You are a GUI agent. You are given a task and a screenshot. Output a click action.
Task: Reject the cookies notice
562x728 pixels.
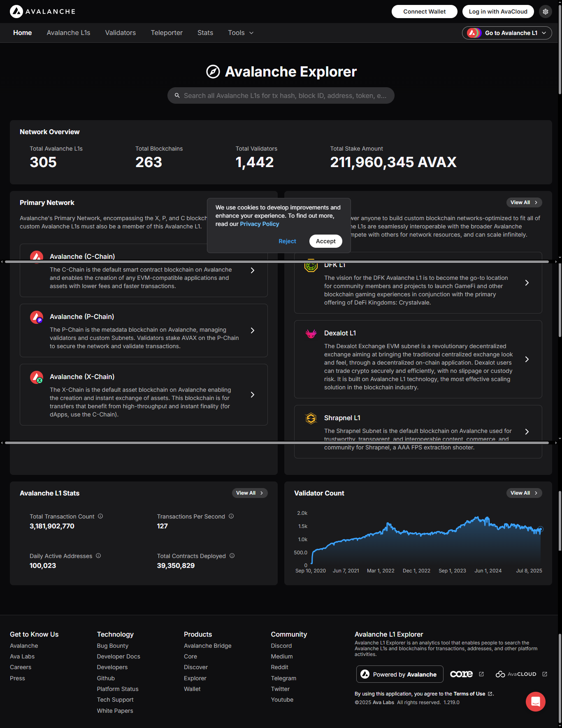(287, 241)
